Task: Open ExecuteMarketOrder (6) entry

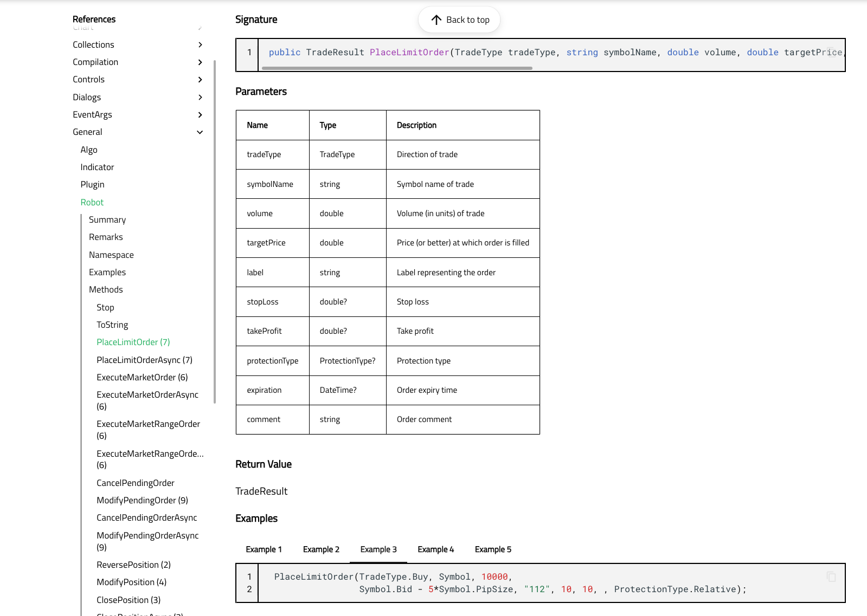Action: 142,378
